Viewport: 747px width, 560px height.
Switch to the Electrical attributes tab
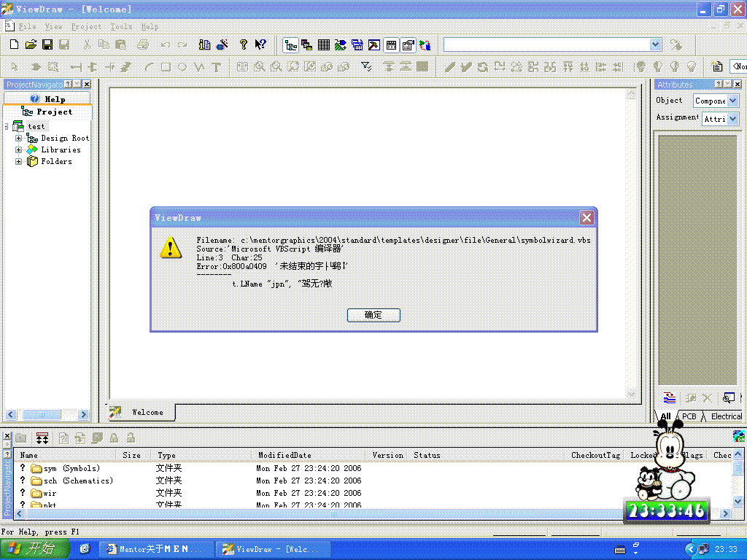pyautogui.click(x=726, y=416)
